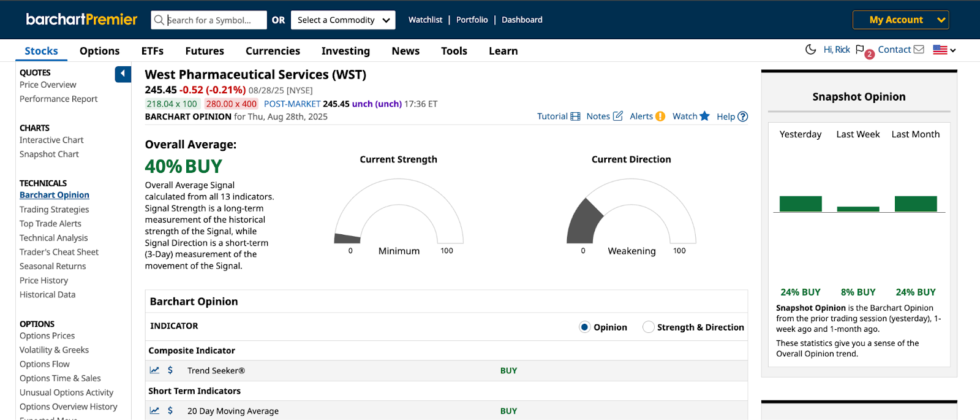Expand the My Account dropdown
Image resolution: width=980 pixels, height=420 pixels.
click(900, 20)
